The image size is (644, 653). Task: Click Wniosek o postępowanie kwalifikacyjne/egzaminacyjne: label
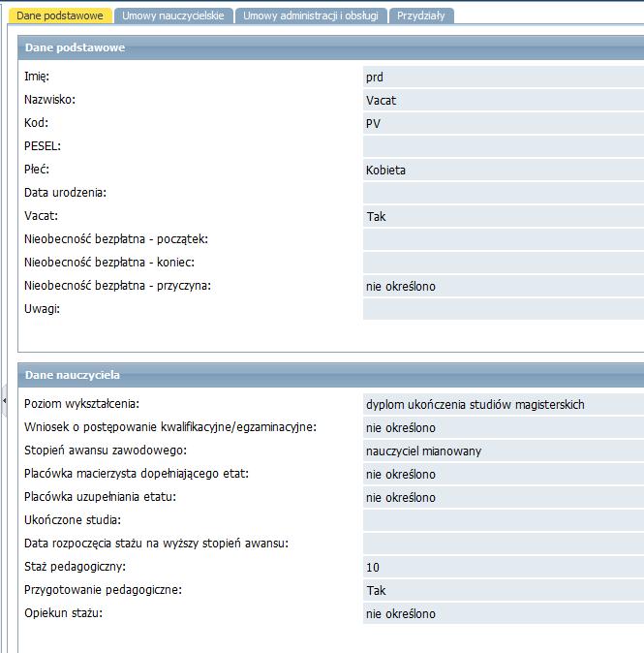coord(170,427)
